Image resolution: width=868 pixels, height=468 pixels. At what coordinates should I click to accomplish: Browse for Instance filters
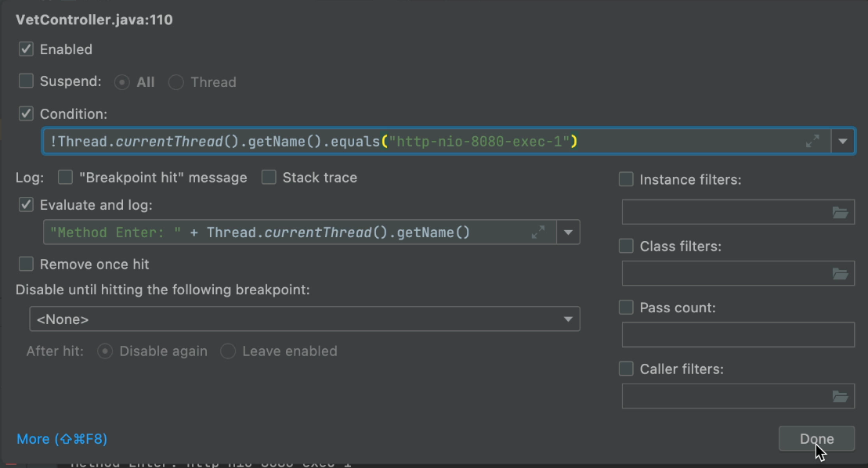(x=840, y=212)
